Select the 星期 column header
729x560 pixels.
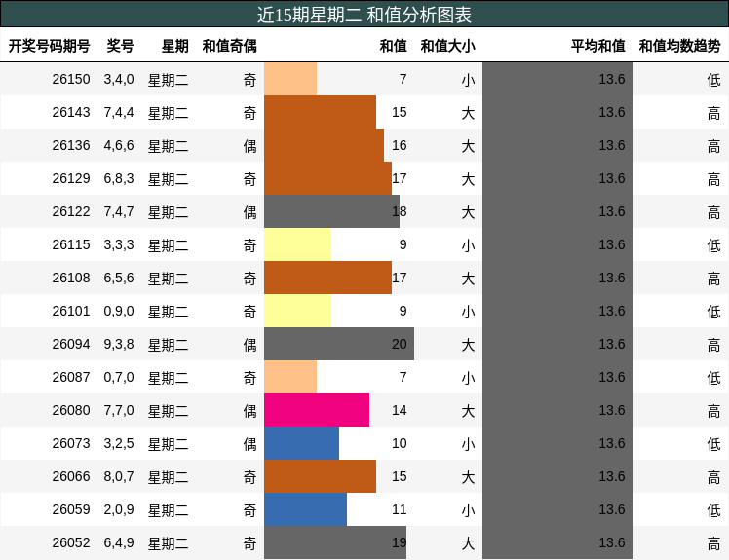pos(174,46)
